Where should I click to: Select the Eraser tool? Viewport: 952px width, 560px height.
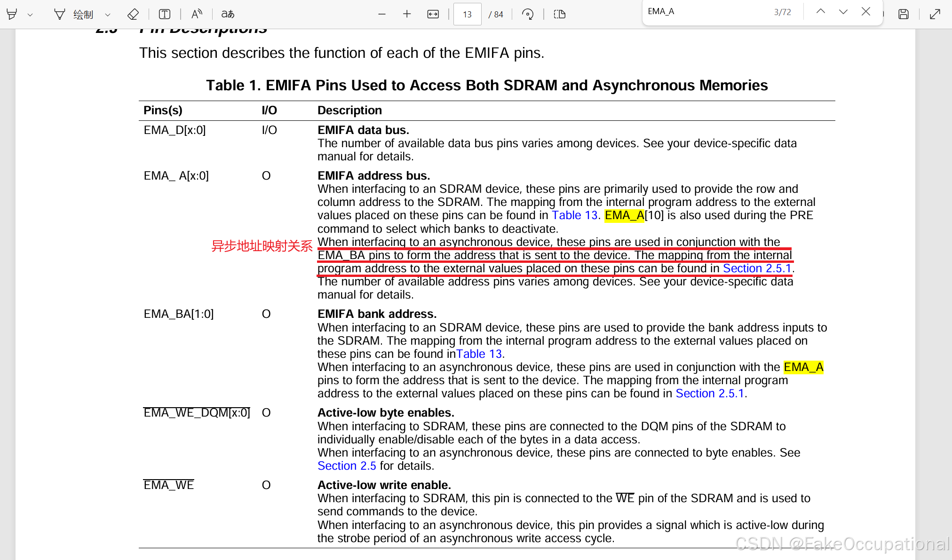click(x=133, y=14)
